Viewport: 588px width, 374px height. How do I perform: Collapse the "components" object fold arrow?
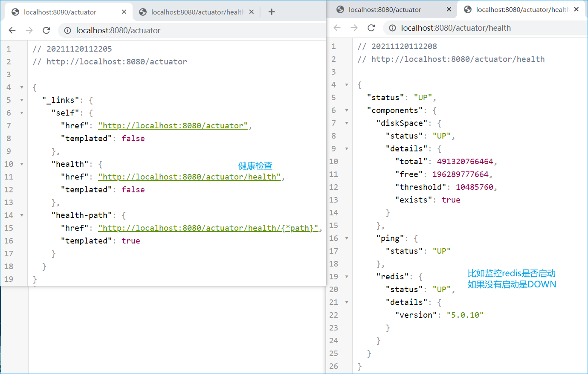[347, 110]
